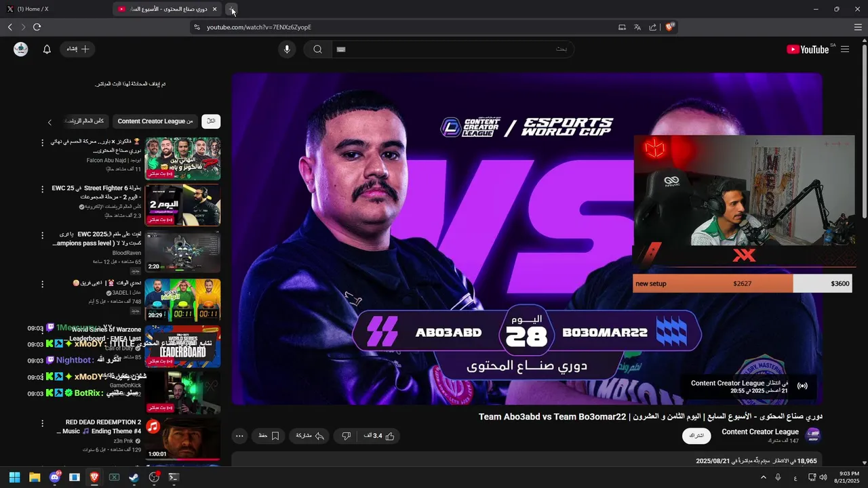This screenshot has width=868, height=488.
Task: Select 'Content Creator League' filter chip
Action: click(x=155, y=121)
